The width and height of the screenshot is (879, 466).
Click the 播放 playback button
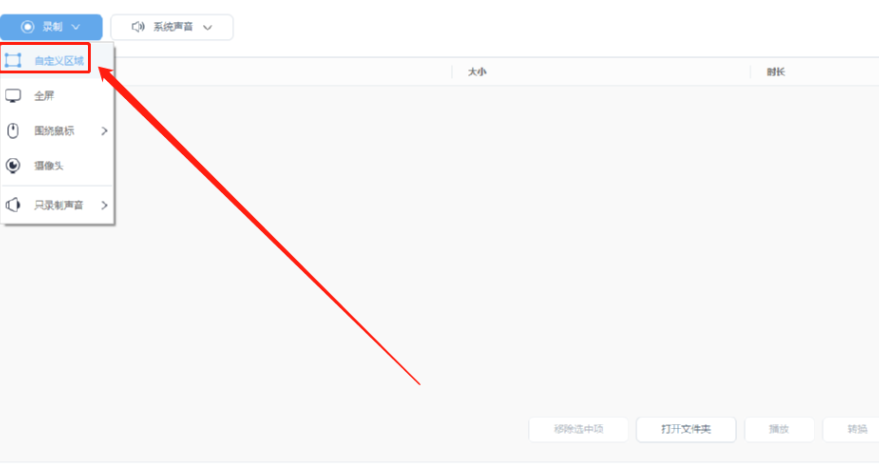pyautogui.click(x=779, y=429)
